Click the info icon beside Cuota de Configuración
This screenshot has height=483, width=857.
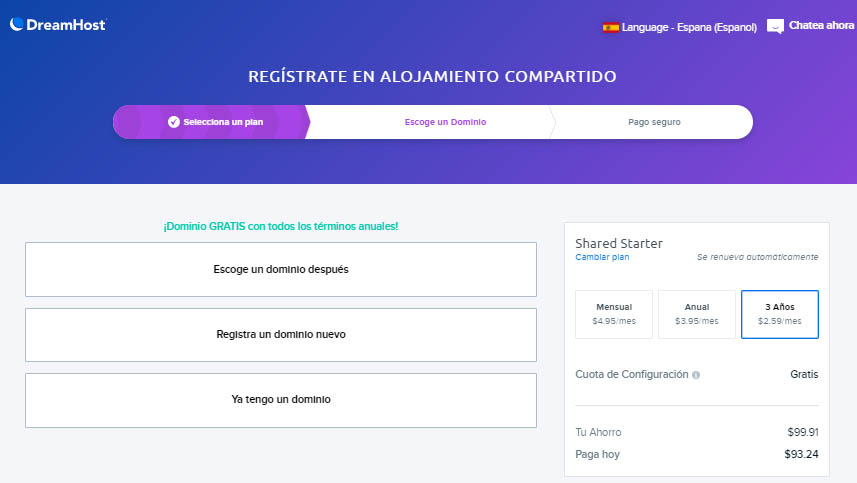(696, 375)
